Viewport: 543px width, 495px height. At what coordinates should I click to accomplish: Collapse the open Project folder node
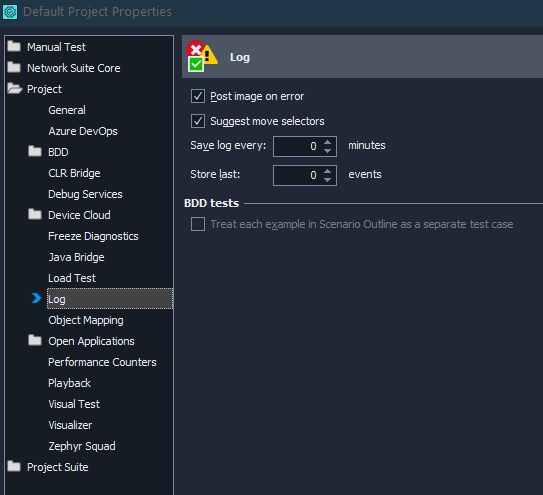[x=15, y=89]
